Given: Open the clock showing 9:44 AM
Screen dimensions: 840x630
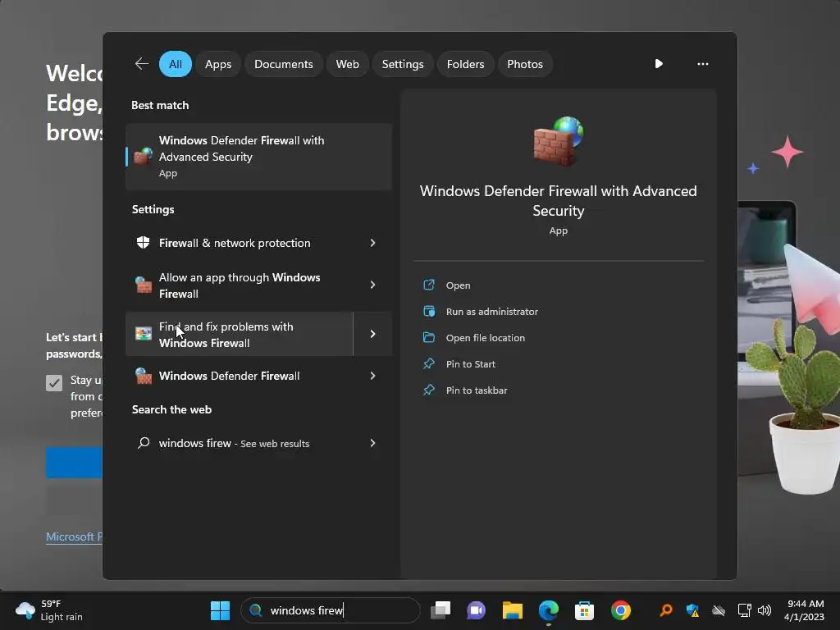Looking at the screenshot, I should click(804, 610).
